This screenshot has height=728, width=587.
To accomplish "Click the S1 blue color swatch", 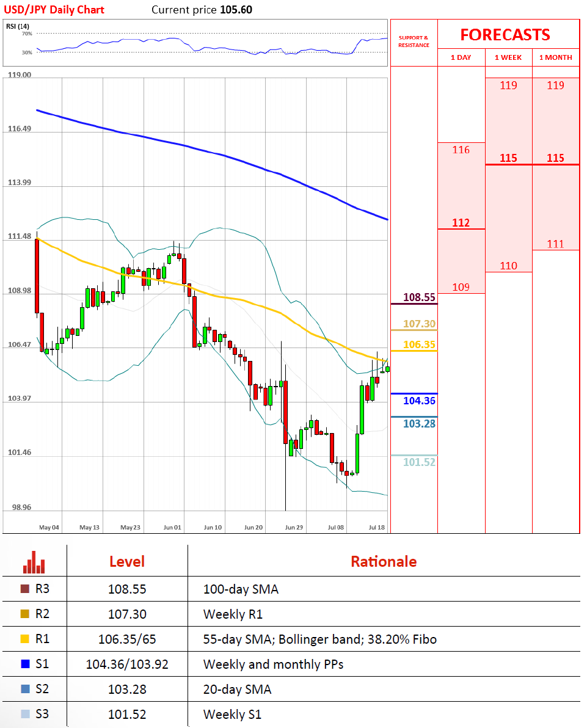I will (x=25, y=664).
